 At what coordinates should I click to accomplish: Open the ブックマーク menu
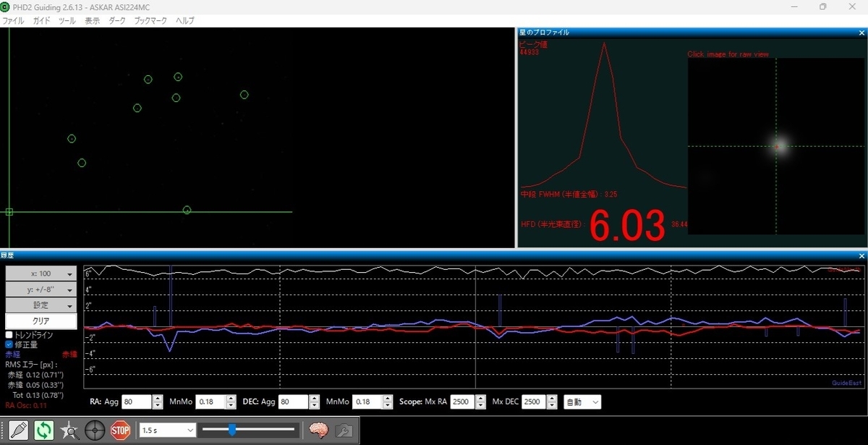(x=150, y=21)
